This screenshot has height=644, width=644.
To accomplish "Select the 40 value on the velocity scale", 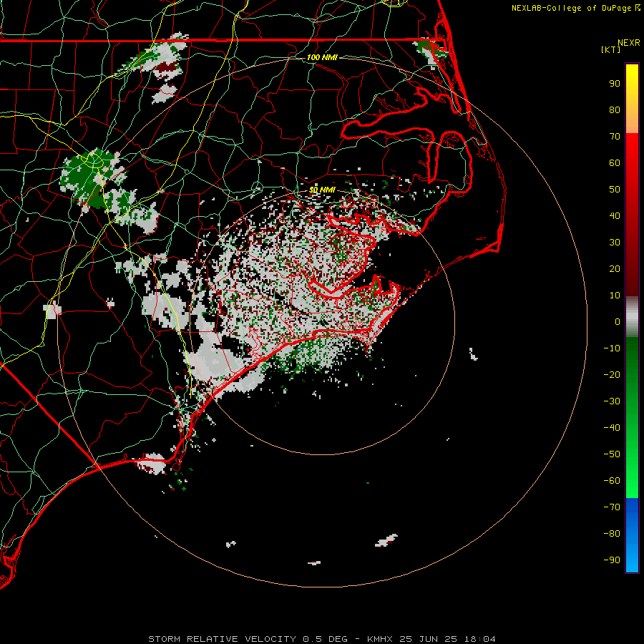I will (x=615, y=216).
